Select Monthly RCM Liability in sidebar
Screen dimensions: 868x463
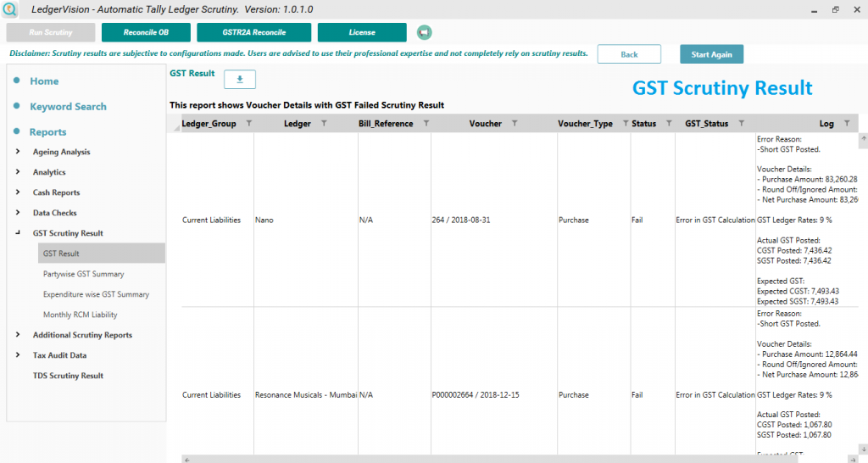(x=81, y=315)
